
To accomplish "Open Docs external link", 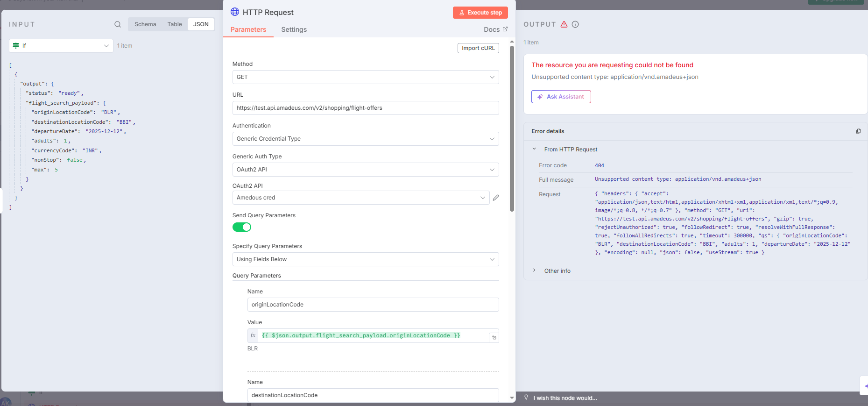I will [495, 29].
